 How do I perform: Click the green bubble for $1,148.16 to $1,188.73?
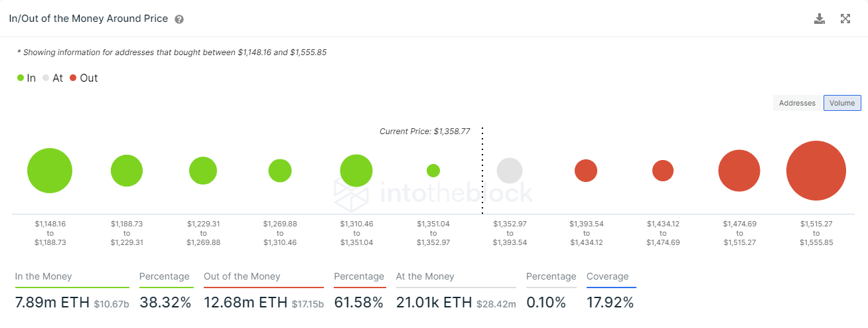pos(50,171)
